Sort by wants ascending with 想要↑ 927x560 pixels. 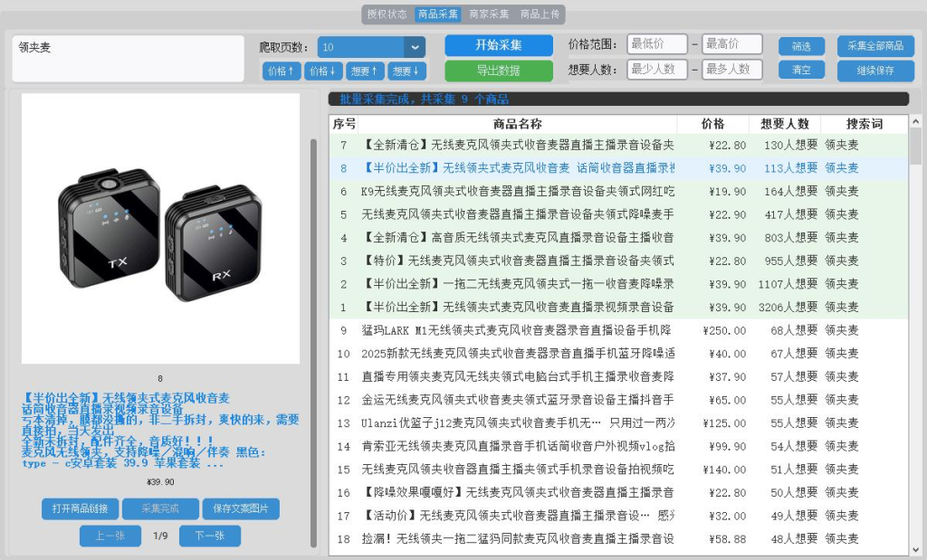[365, 71]
